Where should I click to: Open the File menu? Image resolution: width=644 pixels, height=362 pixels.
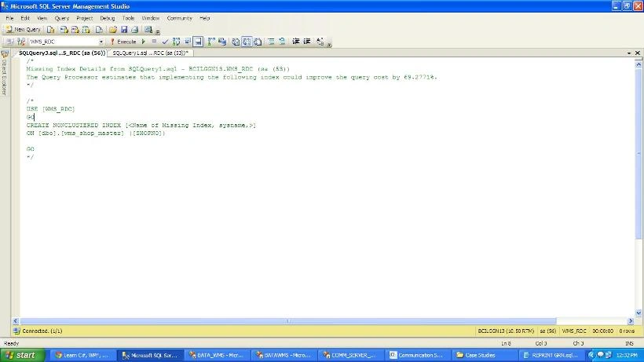point(9,18)
